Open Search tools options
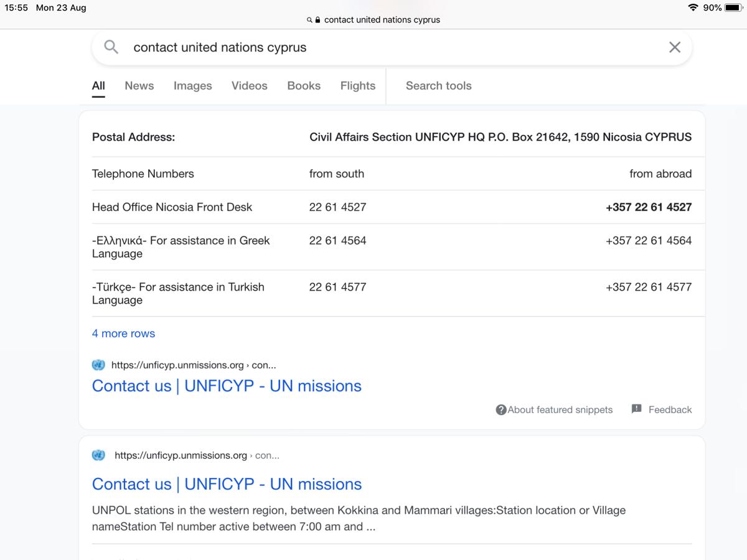Image resolution: width=747 pixels, height=560 pixels. tap(438, 86)
